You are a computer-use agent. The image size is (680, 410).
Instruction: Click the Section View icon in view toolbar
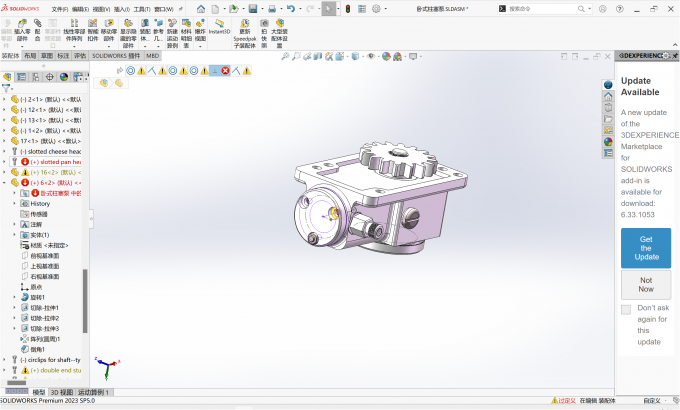point(318,56)
